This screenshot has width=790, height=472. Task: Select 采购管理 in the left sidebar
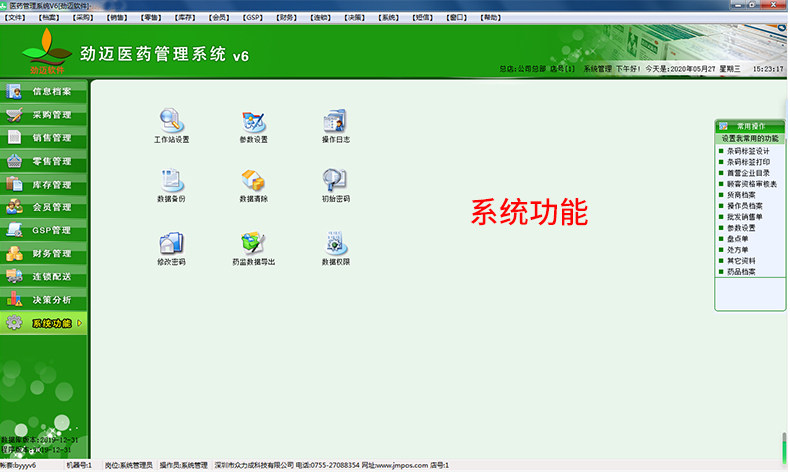point(43,114)
